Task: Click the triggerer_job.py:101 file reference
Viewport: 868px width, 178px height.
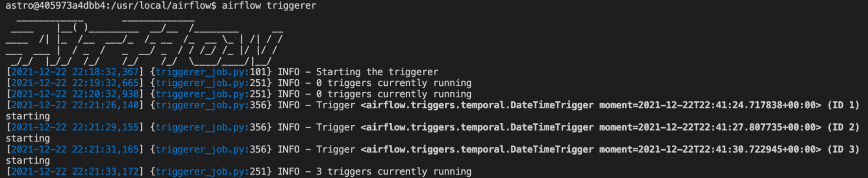Action: point(211,72)
